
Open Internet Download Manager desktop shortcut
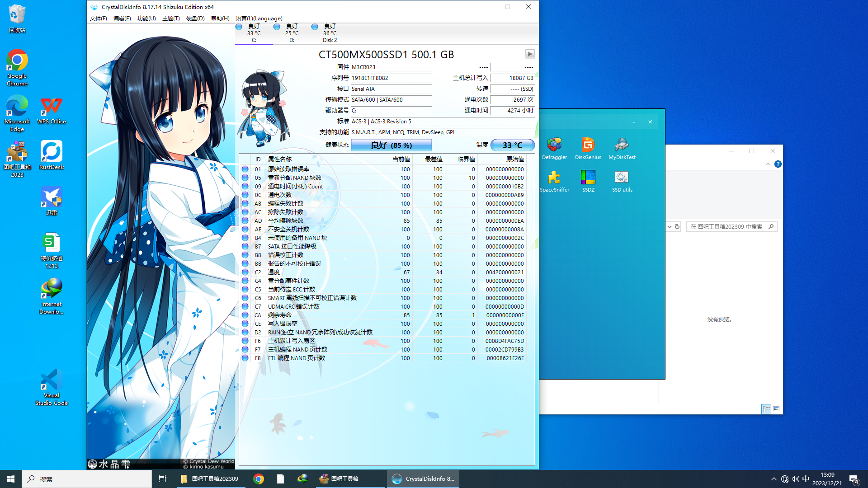52,296
